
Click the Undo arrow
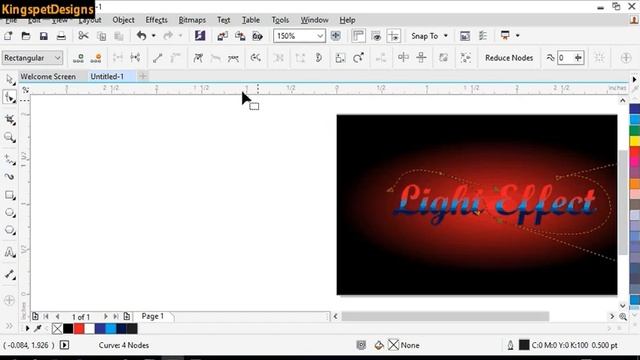(141, 36)
